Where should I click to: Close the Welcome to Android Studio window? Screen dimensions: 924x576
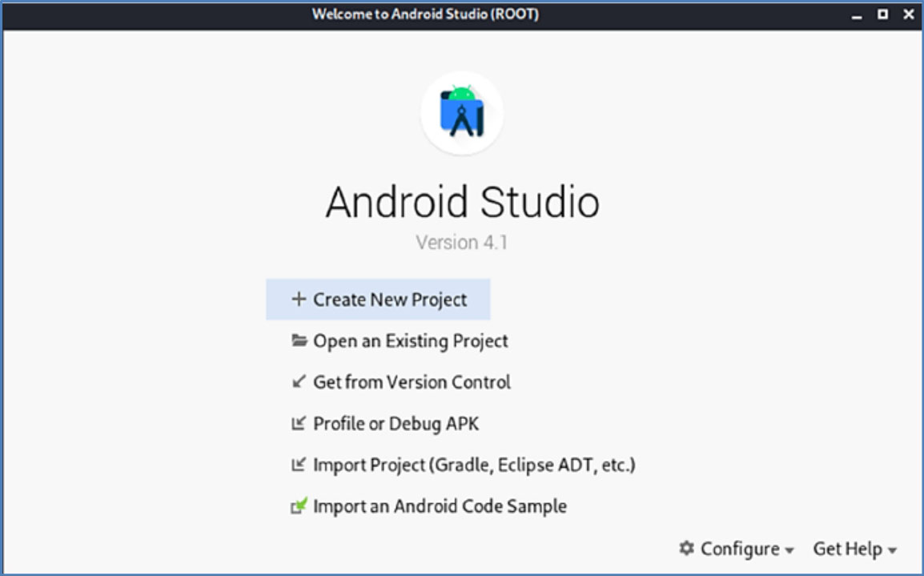(909, 14)
